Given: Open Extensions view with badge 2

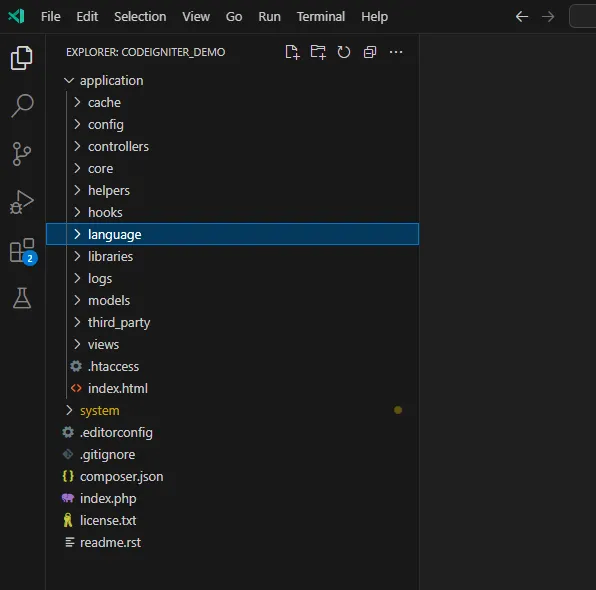Looking at the screenshot, I should [x=22, y=251].
